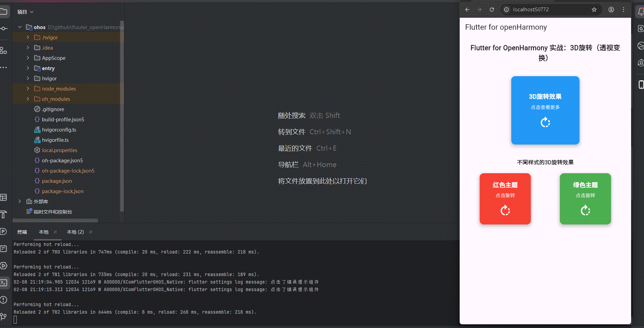Select the 终端 terminal panel title

tap(22, 232)
